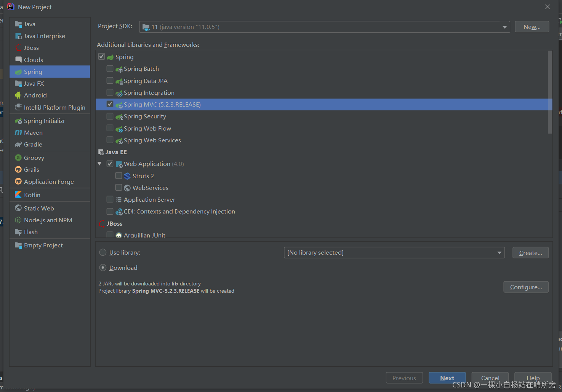The height and width of the screenshot is (392, 562).
Task: Select Kotlin project type
Action: pos(50,195)
